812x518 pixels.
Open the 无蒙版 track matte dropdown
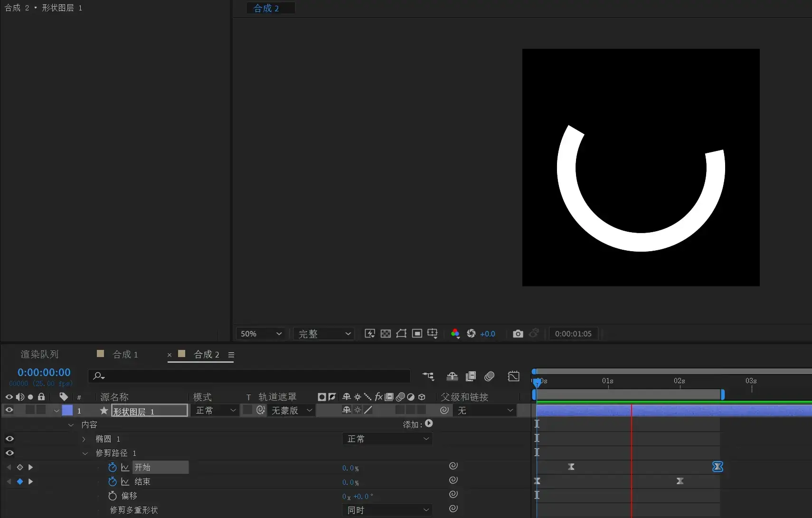292,410
